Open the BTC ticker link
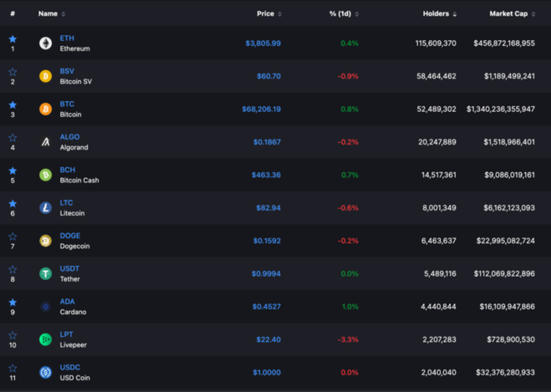Viewport: 551px width, 392px height. click(67, 104)
